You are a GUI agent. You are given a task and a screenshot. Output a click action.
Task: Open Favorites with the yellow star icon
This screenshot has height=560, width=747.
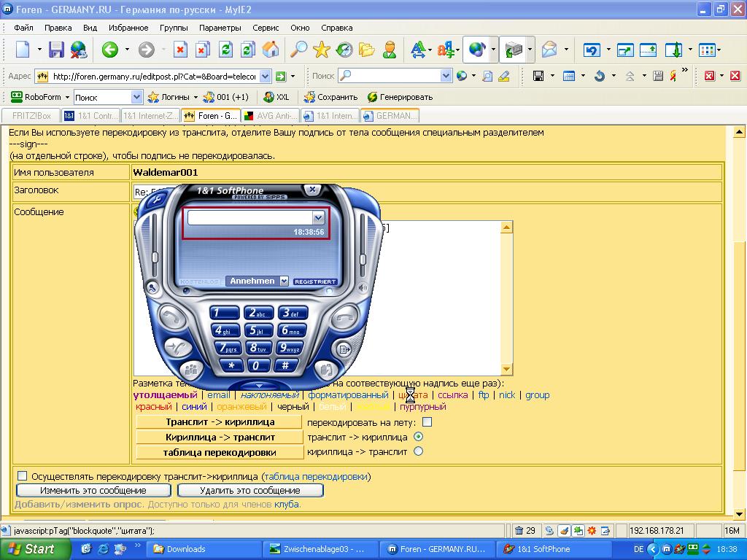click(322, 49)
